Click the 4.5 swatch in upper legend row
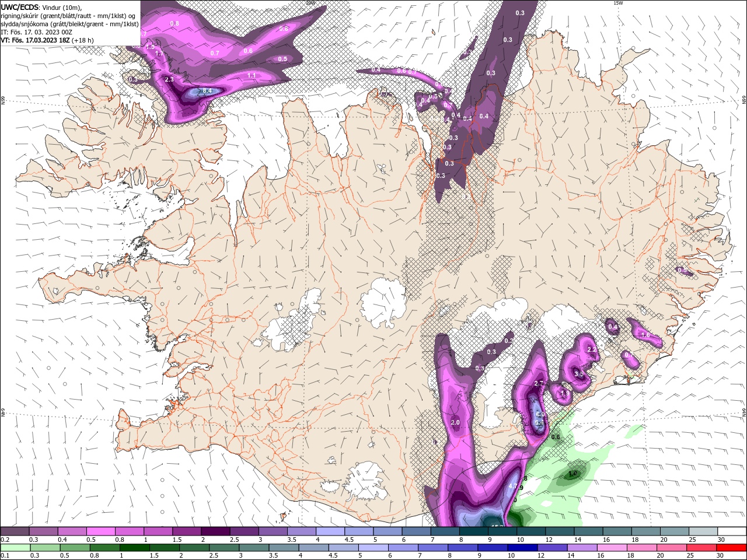The width and height of the screenshot is (747, 560). click(x=359, y=531)
